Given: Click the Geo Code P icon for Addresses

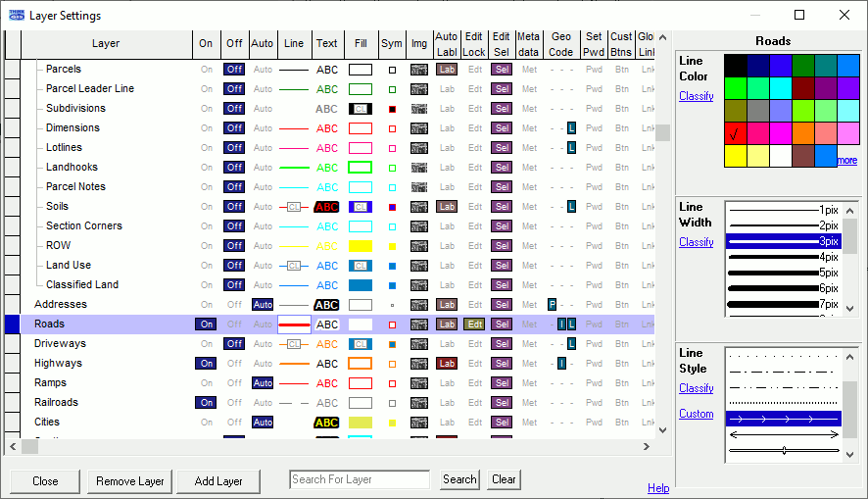Looking at the screenshot, I should pos(553,305).
